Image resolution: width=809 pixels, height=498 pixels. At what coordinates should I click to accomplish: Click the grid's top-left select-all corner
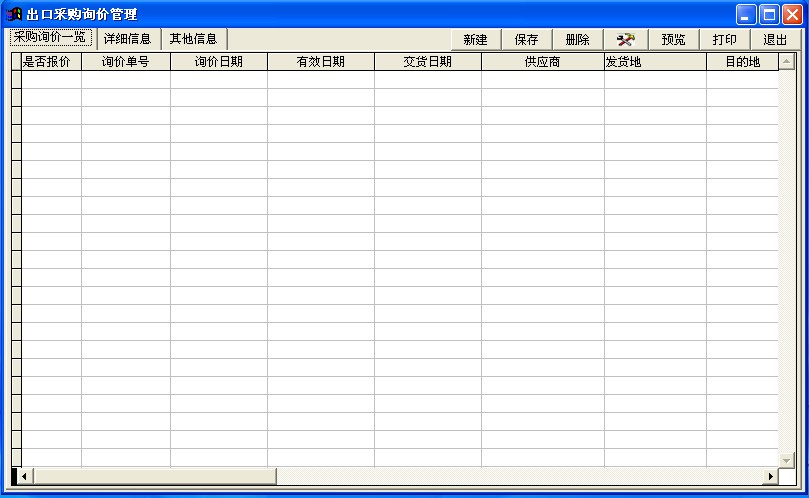coord(17,61)
